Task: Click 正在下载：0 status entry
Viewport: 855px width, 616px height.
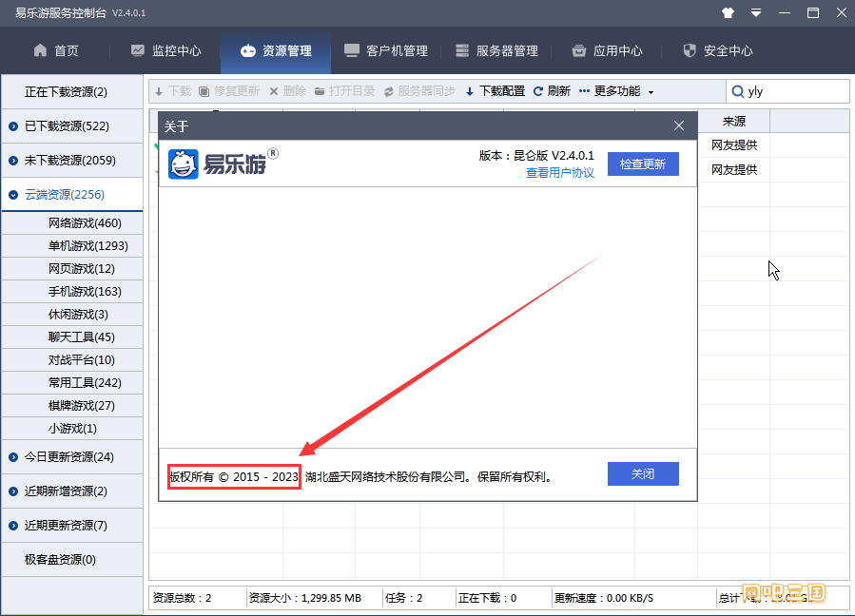Action: point(487,598)
